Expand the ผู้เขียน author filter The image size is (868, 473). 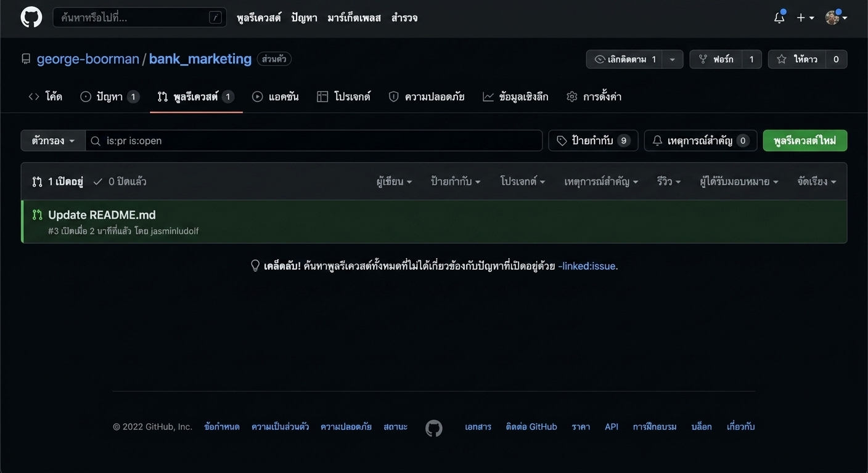(395, 182)
